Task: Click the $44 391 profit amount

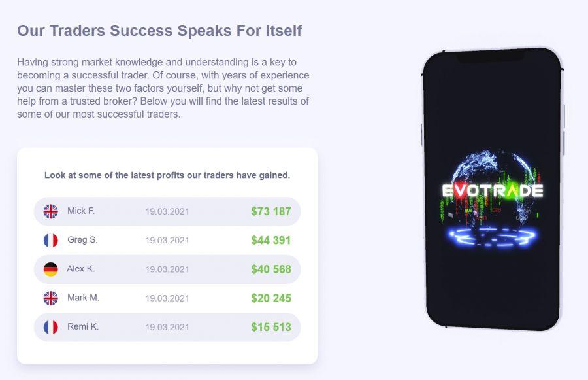Action: click(x=271, y=240)
